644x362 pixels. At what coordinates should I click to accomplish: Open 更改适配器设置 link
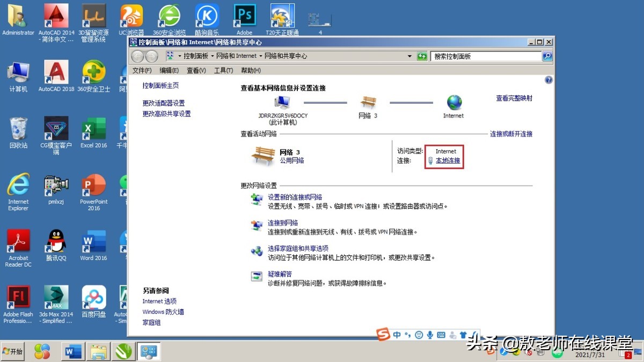pos(163,102)
